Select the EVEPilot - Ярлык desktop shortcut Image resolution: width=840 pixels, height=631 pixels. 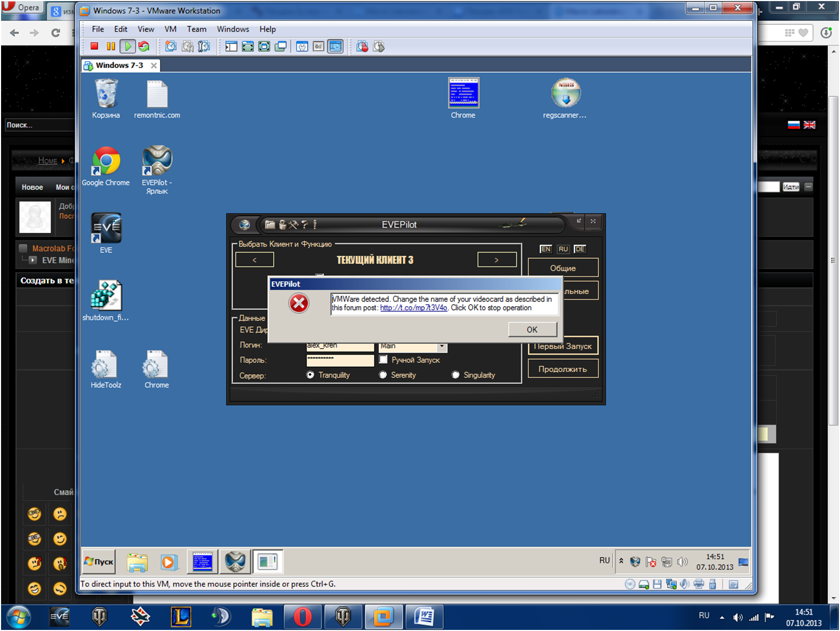157,170
